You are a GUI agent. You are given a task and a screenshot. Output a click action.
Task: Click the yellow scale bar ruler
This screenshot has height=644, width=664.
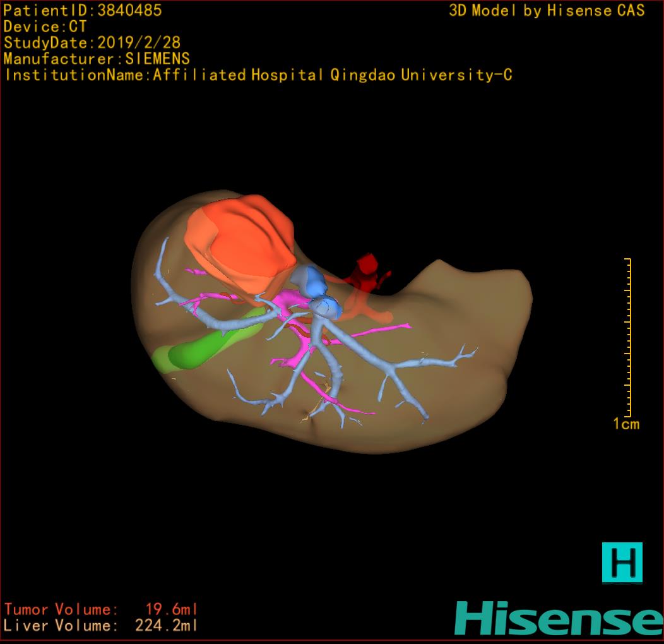628,338
